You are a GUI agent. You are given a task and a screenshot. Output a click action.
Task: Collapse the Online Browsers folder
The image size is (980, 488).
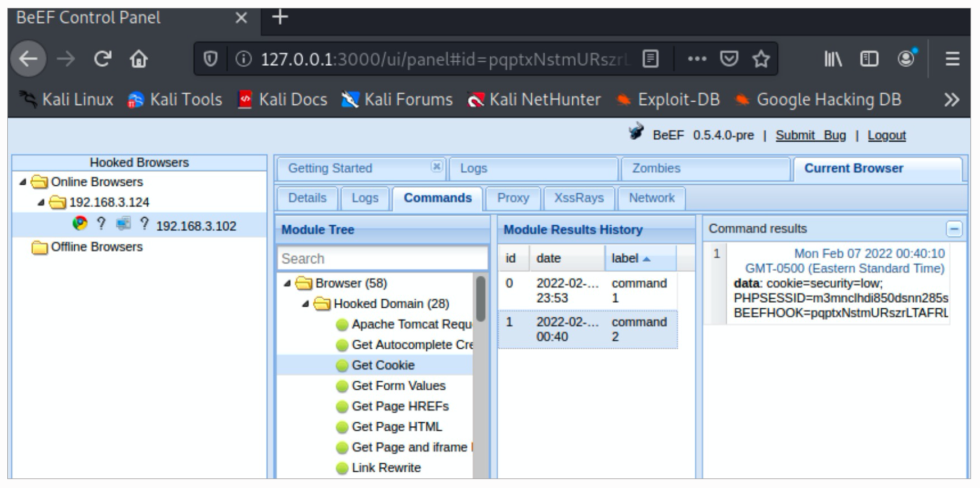pos(22,182)
